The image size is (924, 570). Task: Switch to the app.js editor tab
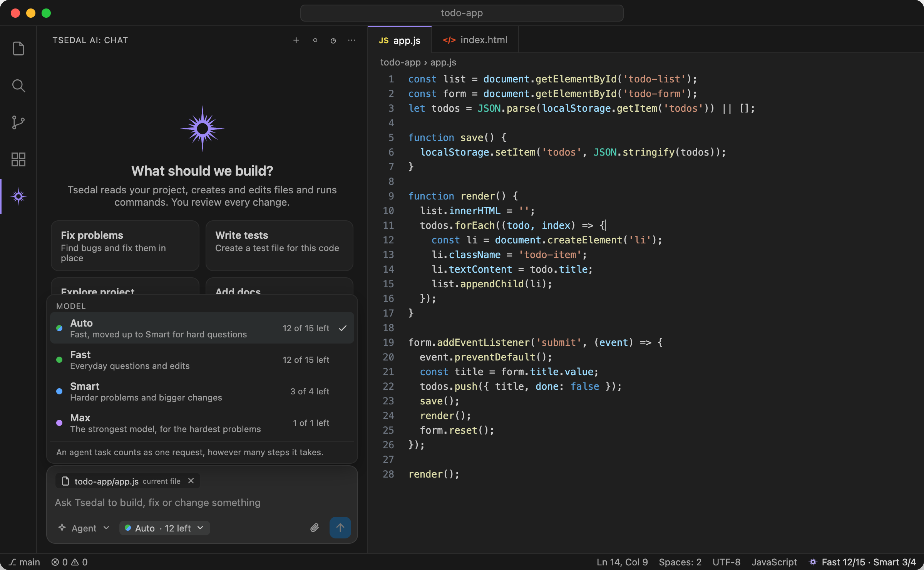coord(400,40)
